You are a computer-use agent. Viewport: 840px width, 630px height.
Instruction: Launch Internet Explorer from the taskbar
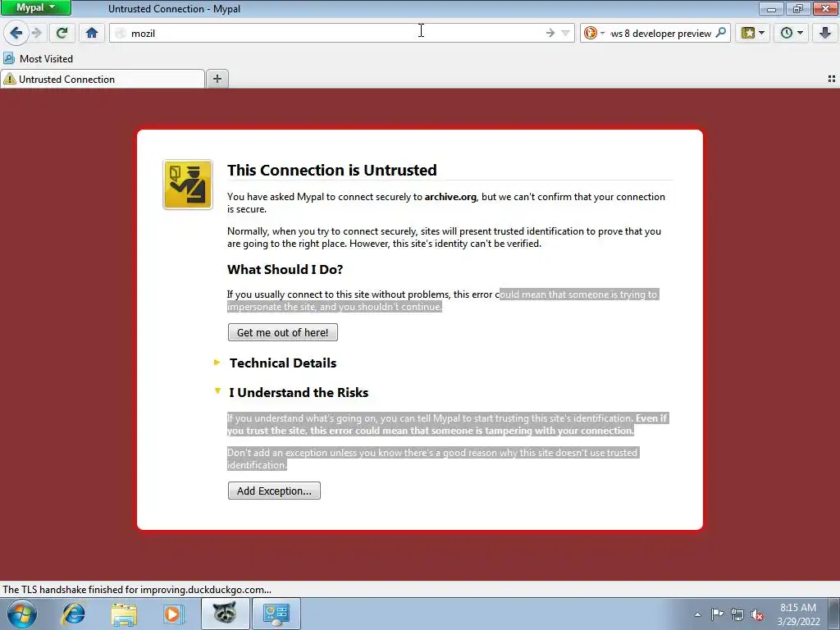[73, 614]
